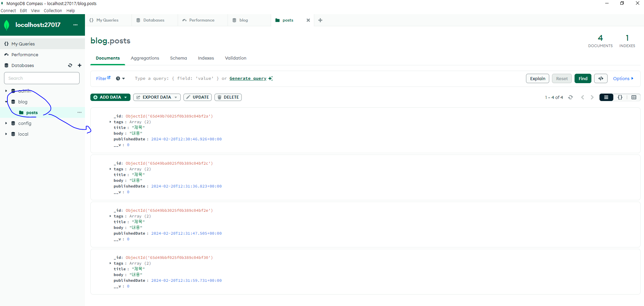Click the blog database icon in sidebar
Image resolution: width=644 pixels, height=306 pixels.
tap(13, 102)
